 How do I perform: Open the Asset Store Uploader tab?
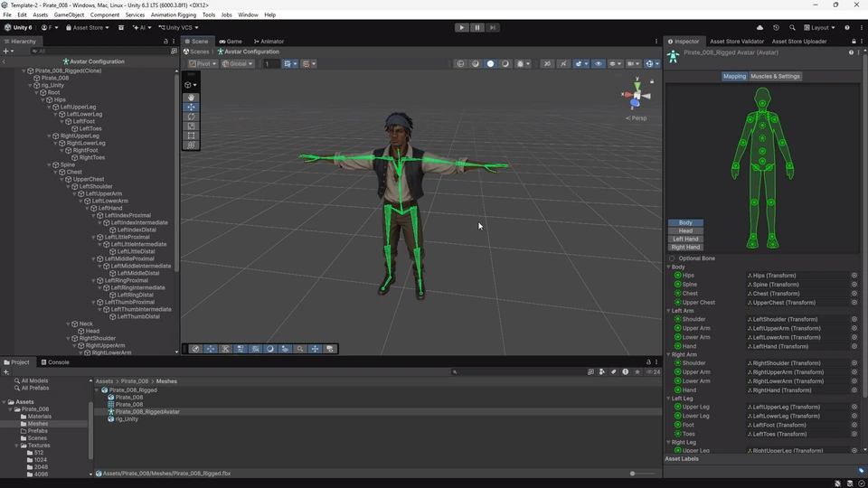point(798,42)
